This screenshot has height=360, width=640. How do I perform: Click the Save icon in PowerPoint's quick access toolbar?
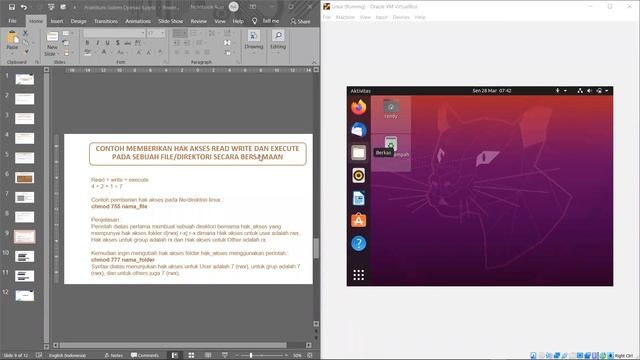tap(12, 7)
